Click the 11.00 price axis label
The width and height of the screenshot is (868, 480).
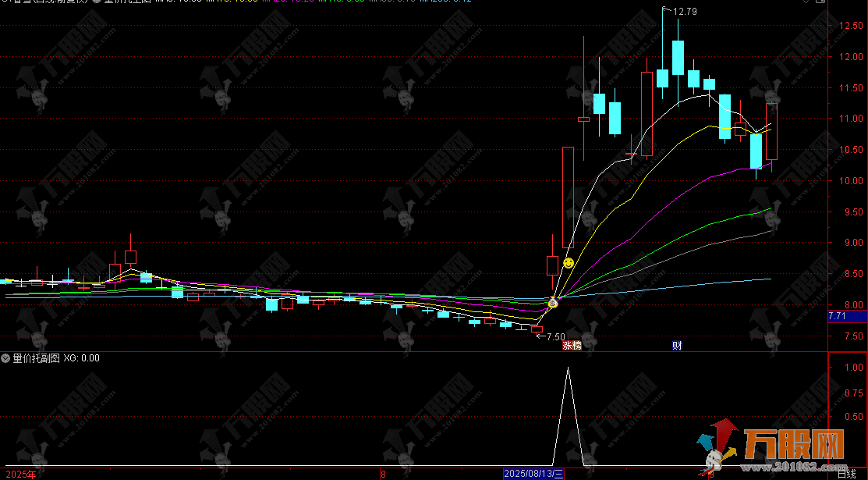[851, 119]
